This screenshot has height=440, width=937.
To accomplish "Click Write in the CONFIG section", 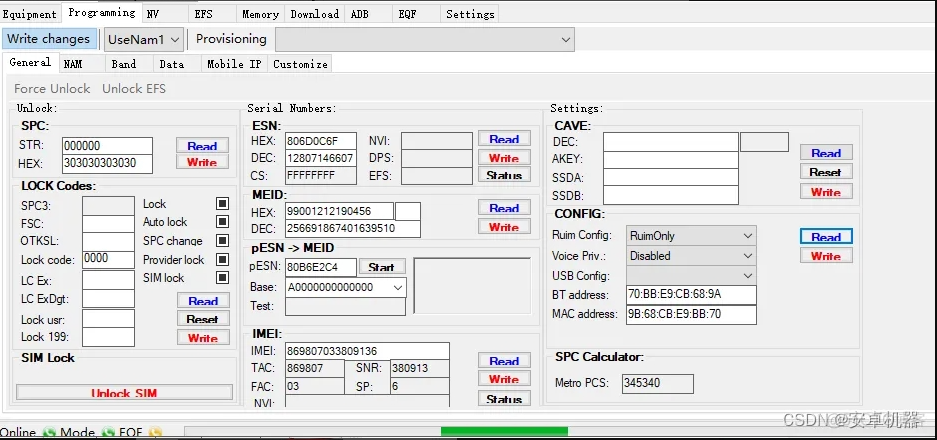I will [826, 256].
